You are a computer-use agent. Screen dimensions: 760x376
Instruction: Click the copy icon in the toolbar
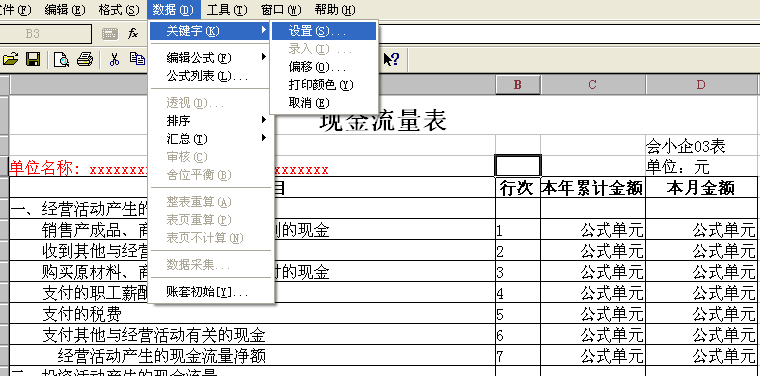click(137, 59)
